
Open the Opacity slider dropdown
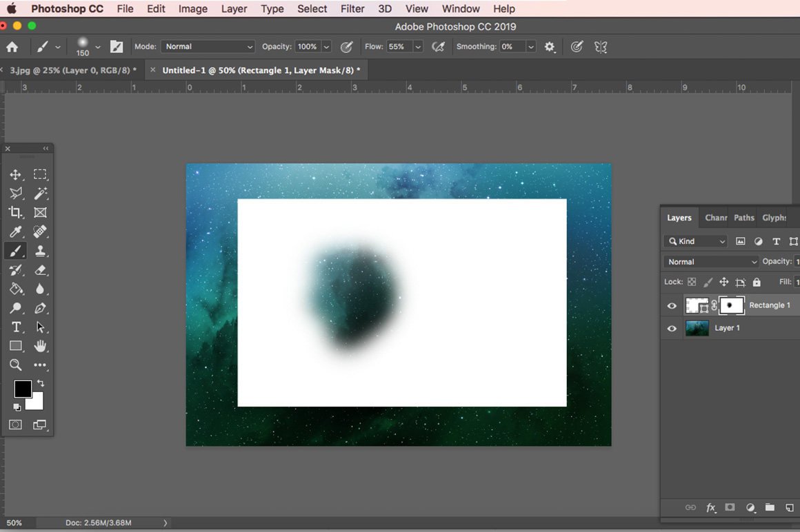tap(326, 47)
